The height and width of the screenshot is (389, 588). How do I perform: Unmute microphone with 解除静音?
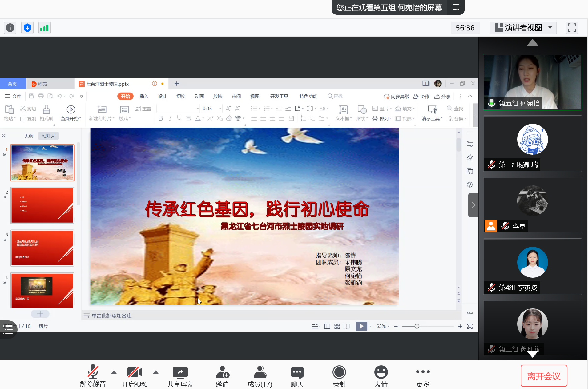pyautogui.click(x=93, y=376)
